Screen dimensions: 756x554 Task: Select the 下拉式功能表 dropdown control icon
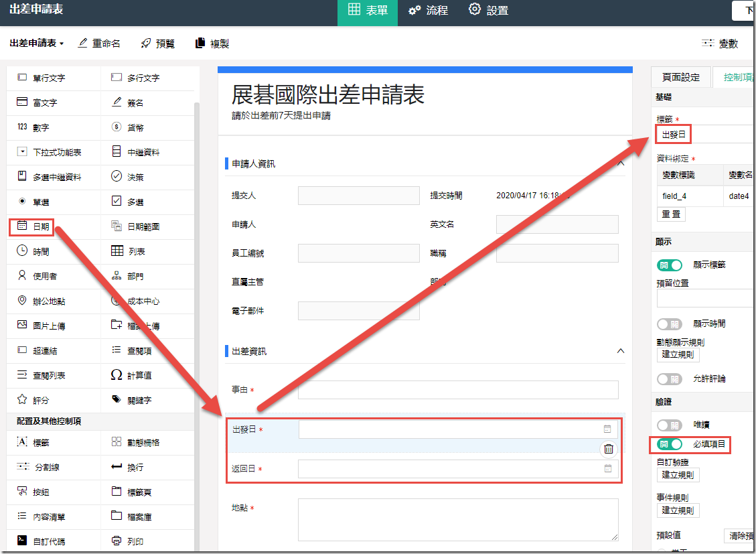pyautogui.click(x=21, y=152)
